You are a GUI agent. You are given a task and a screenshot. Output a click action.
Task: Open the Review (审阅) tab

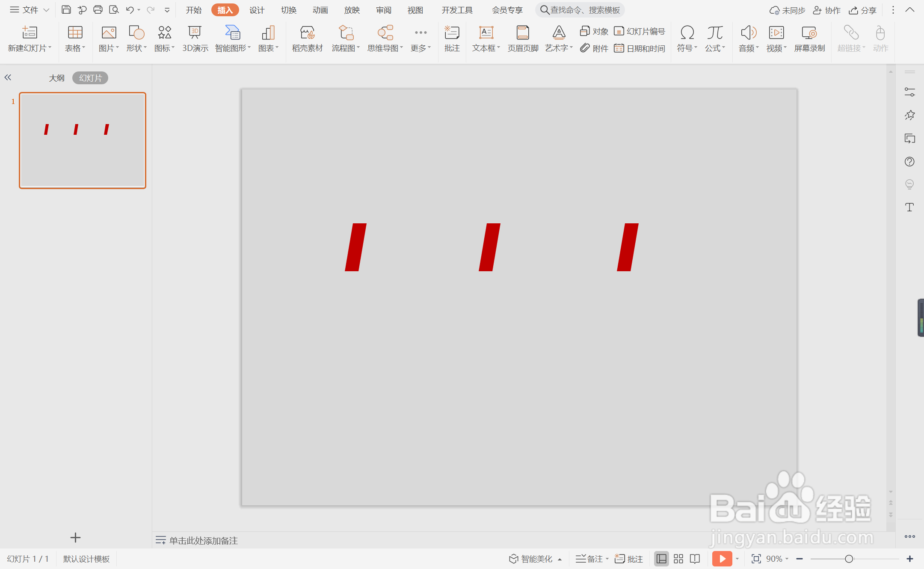[384, 10]
